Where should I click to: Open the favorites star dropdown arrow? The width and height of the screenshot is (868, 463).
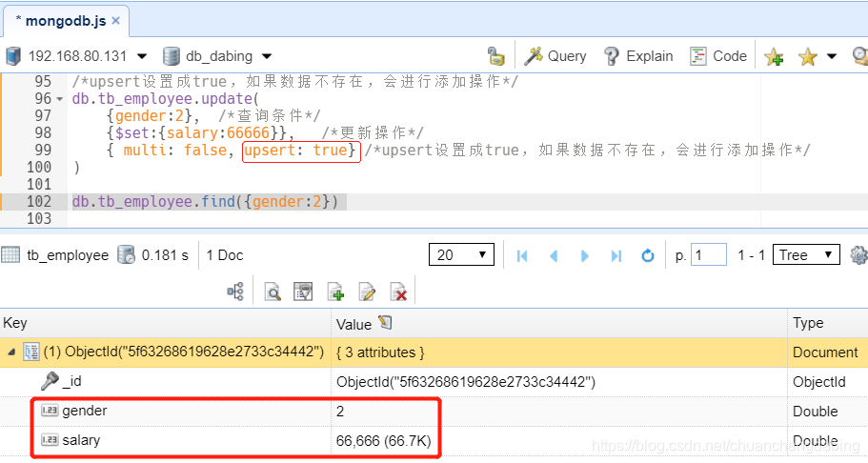point(832,56)
